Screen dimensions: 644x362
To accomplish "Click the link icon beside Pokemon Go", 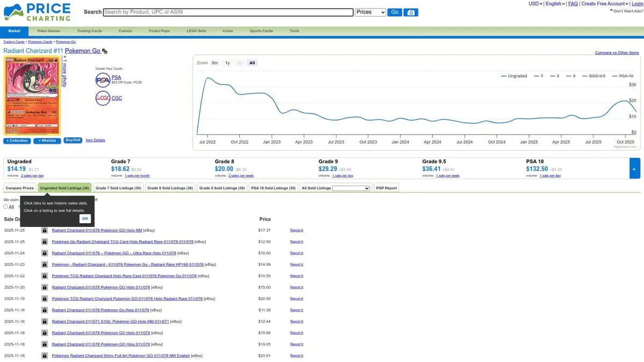I will [x=105, y=51].
